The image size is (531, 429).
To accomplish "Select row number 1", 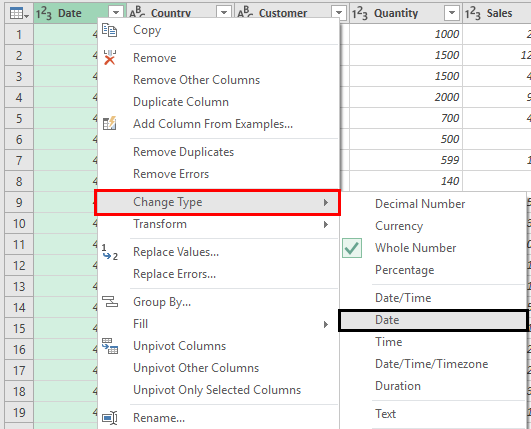I will [19, 34].
